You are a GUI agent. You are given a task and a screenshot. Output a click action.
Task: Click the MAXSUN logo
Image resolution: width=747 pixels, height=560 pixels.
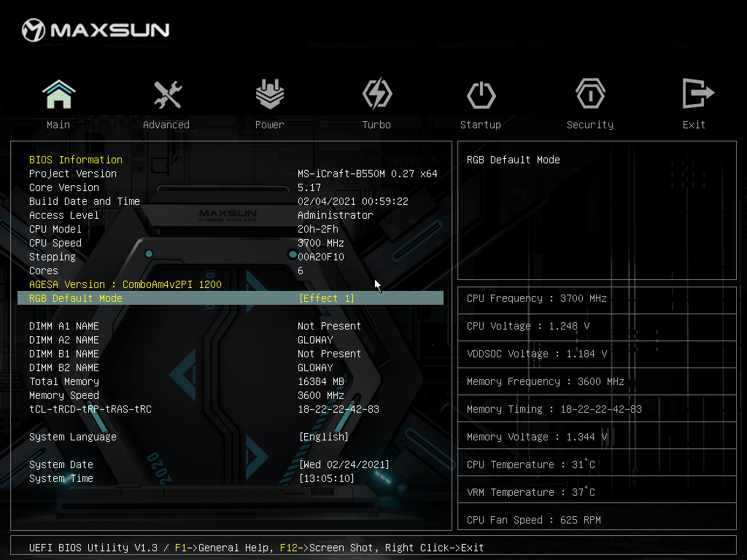click(96, 30)
